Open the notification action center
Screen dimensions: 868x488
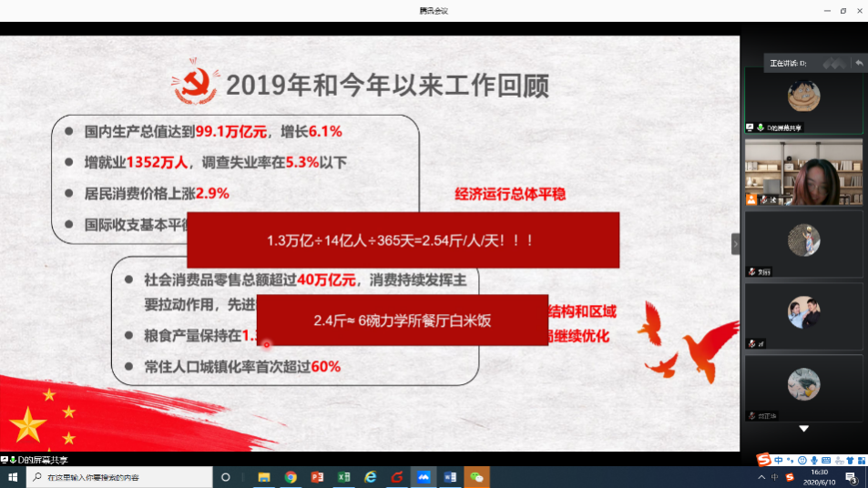(x=850, y=477)
